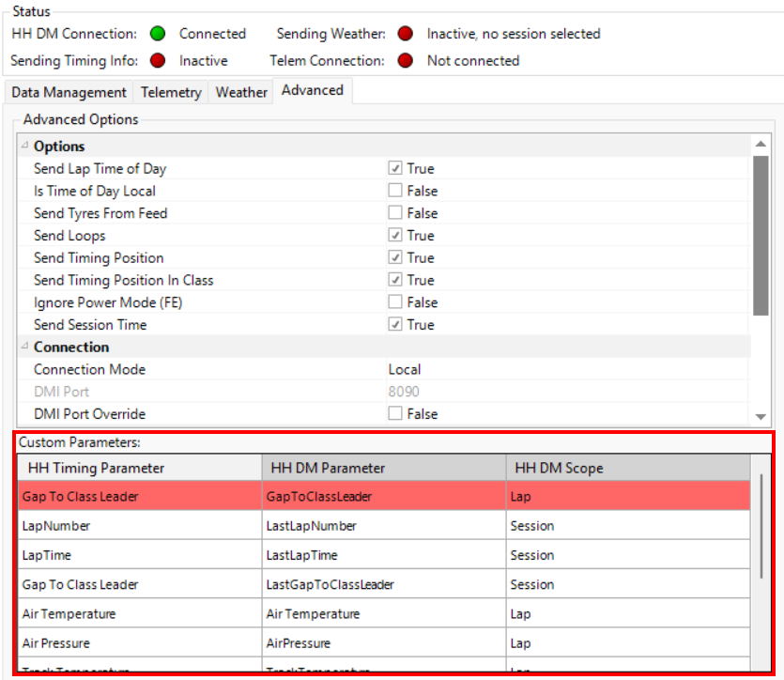
Task: Switch to the Data Management tab
Action: pos(69,92)
